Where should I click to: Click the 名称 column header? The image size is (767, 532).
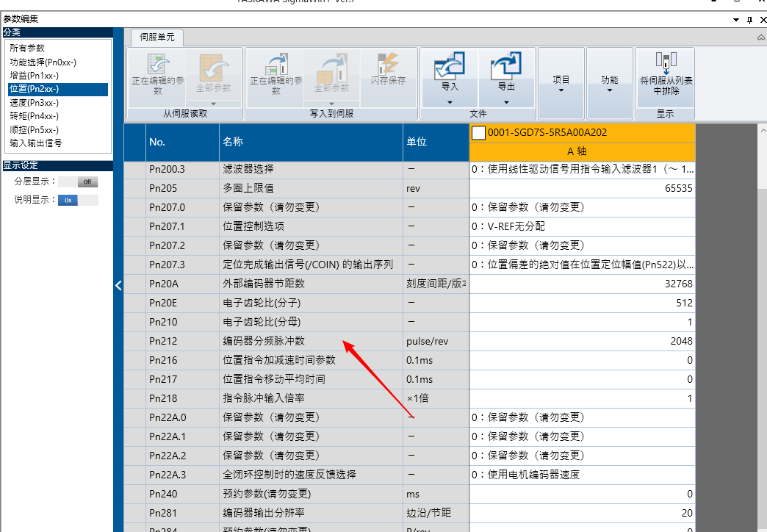click(x=310, y=142)
